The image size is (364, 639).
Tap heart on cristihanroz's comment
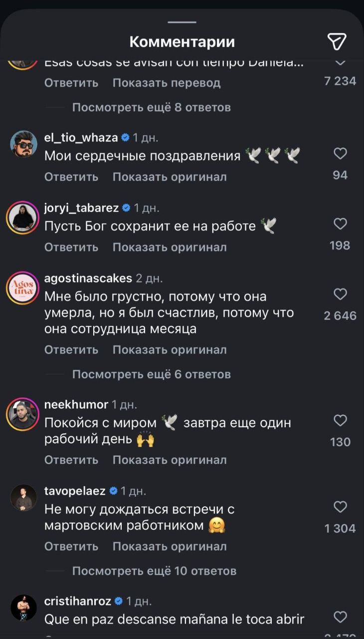[x=340, y=617]
